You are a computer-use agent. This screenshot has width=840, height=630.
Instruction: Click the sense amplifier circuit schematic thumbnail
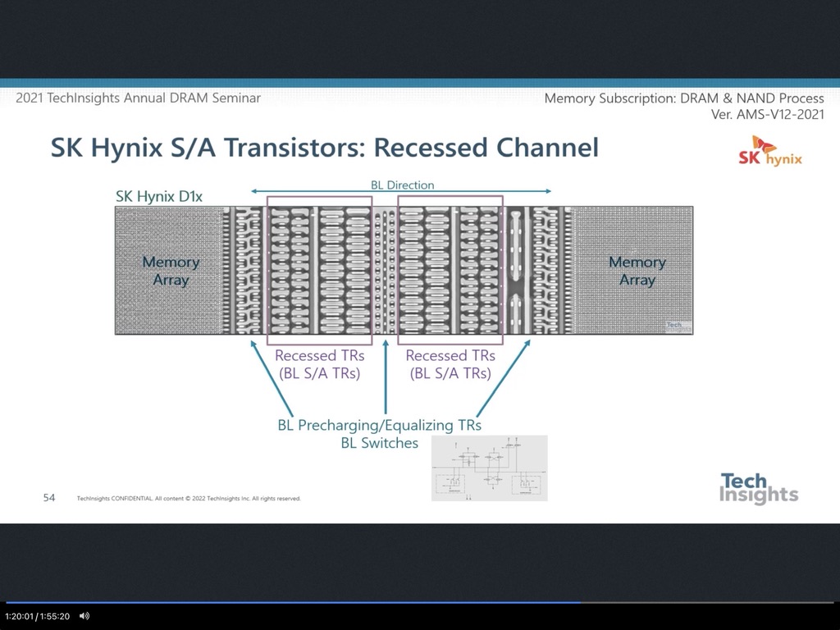(489, 468)
